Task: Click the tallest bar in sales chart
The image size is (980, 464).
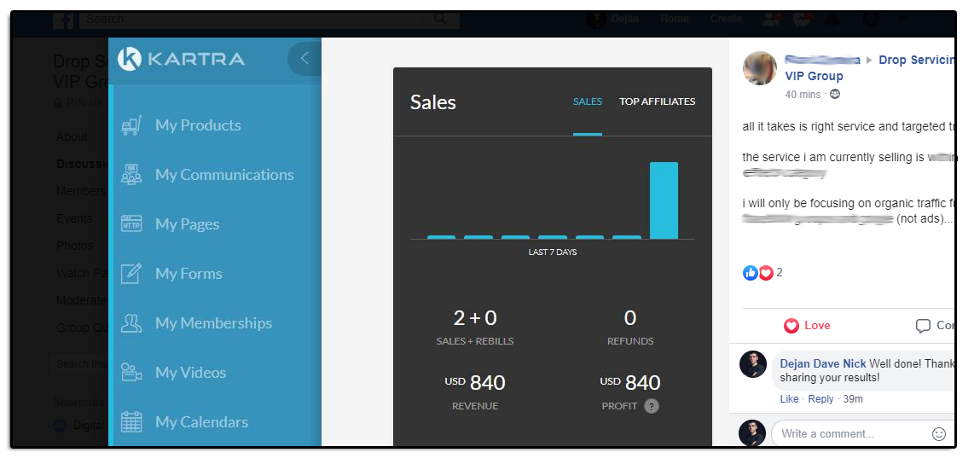Action: coord(664,200)
